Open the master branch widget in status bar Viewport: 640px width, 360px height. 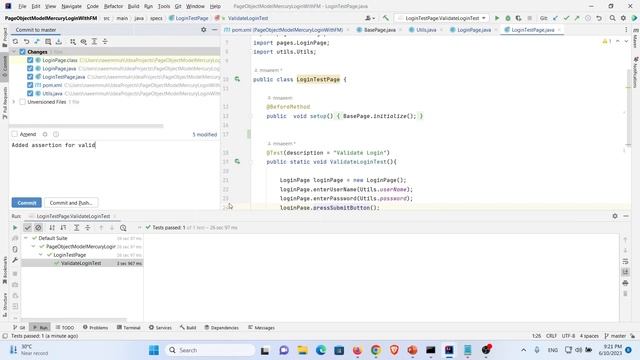coord(615,336)
